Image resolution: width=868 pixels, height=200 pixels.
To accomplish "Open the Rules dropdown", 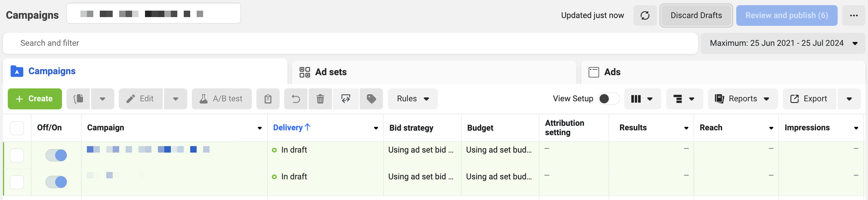I will (x=412, y=99).
